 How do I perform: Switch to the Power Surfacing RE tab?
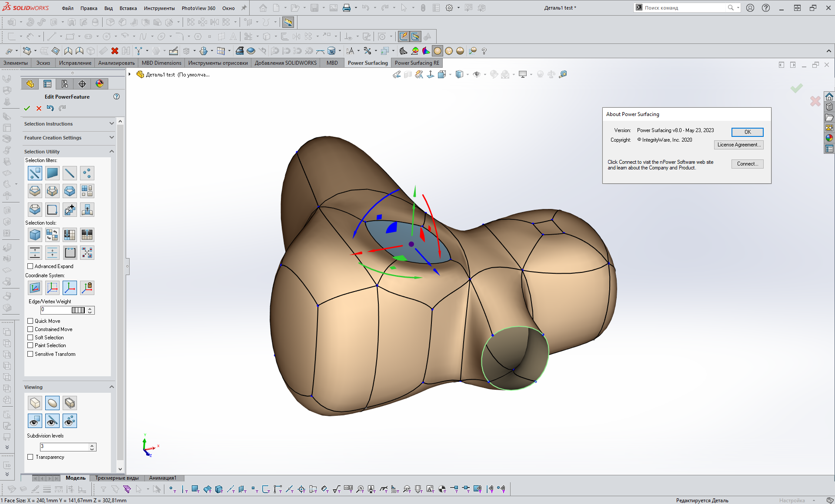(x=417, y=63)
